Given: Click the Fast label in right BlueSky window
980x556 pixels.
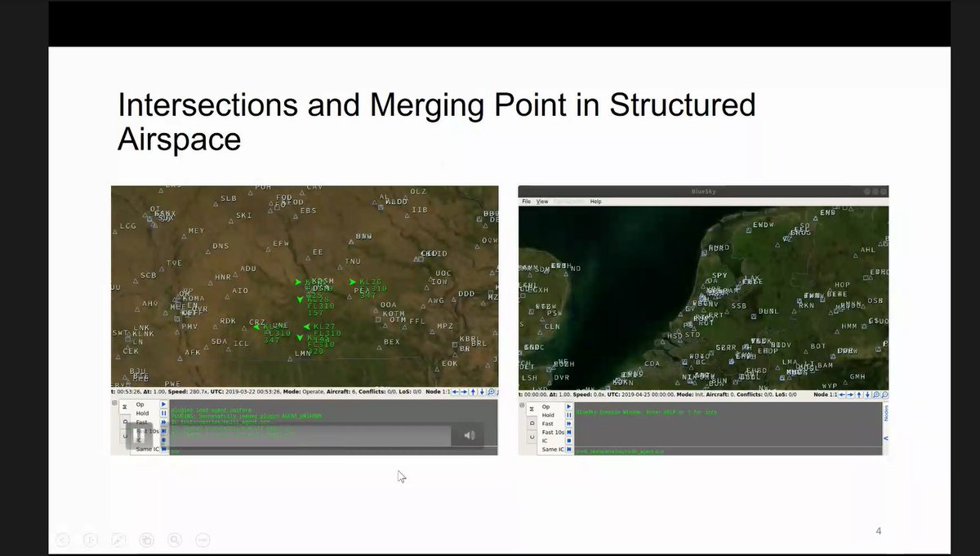Looking at the screenshot, I should point(547,424).
